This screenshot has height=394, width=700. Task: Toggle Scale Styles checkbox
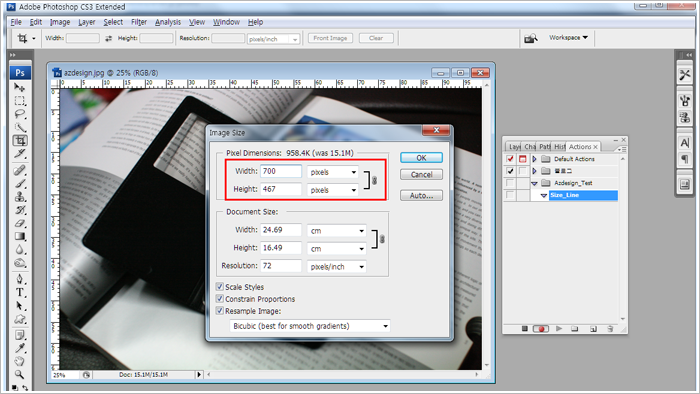(220, 286)
